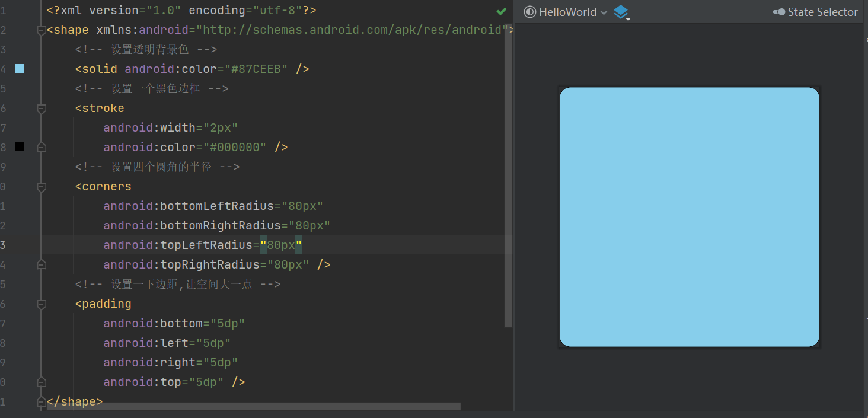
Task: Click the blue layers icon in preview toolbar
Action: point(621,12)
